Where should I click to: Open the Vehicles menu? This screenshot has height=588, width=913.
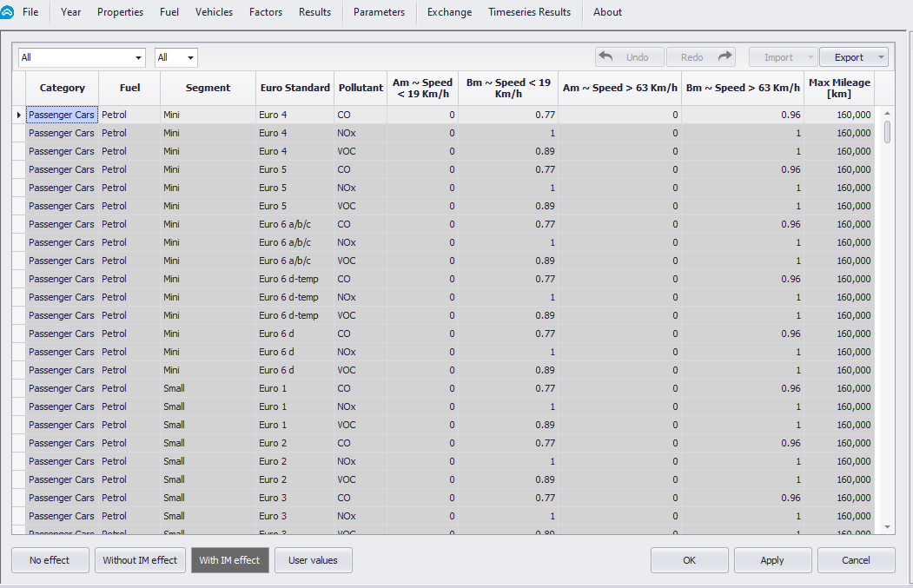coord(214,12)
